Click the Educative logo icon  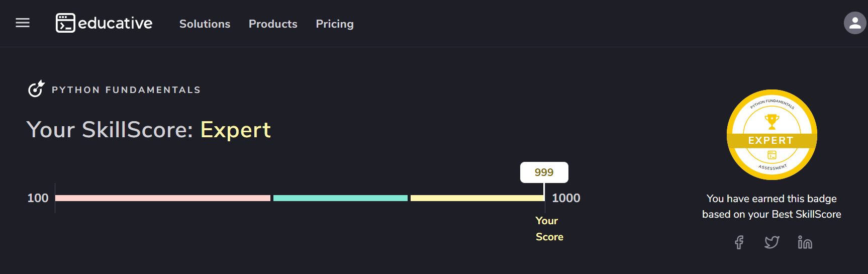point(65,23)
